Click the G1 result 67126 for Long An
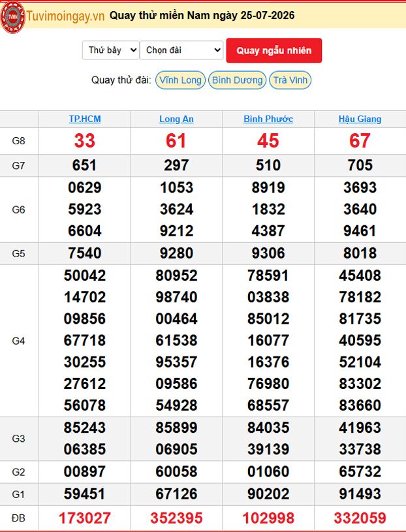 click(176, 494)
